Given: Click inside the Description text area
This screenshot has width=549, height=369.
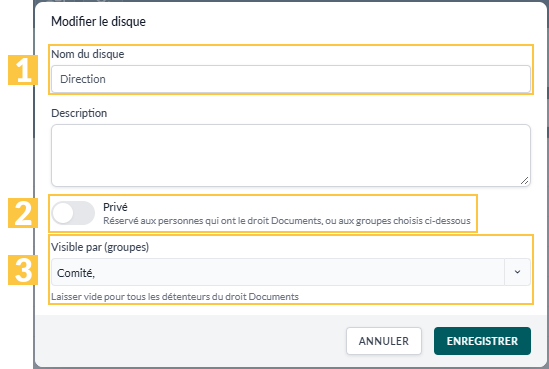Looking at the screenshot, I should pyautogui.click(x=291, y=155).
